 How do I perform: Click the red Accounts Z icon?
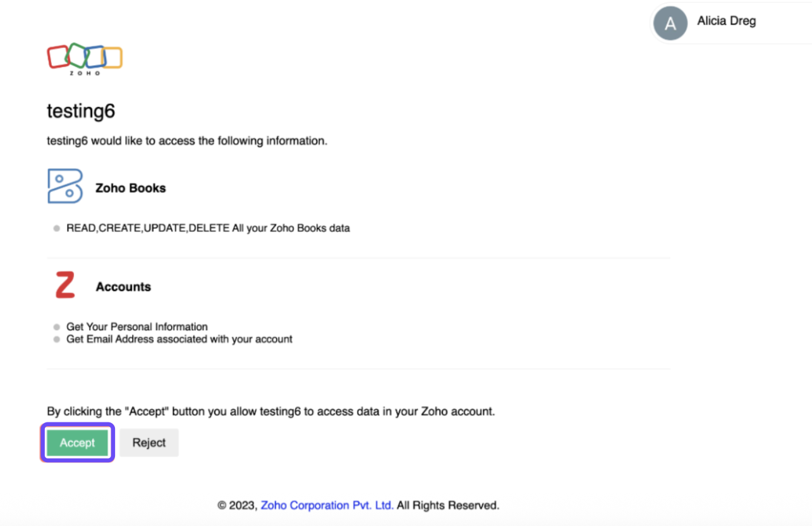[x=64, y=285]
